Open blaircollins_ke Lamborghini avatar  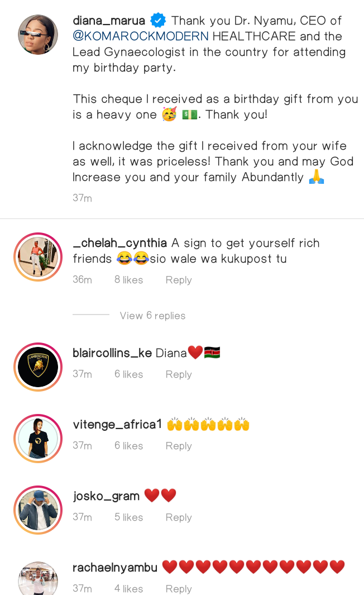coord(38,367)
